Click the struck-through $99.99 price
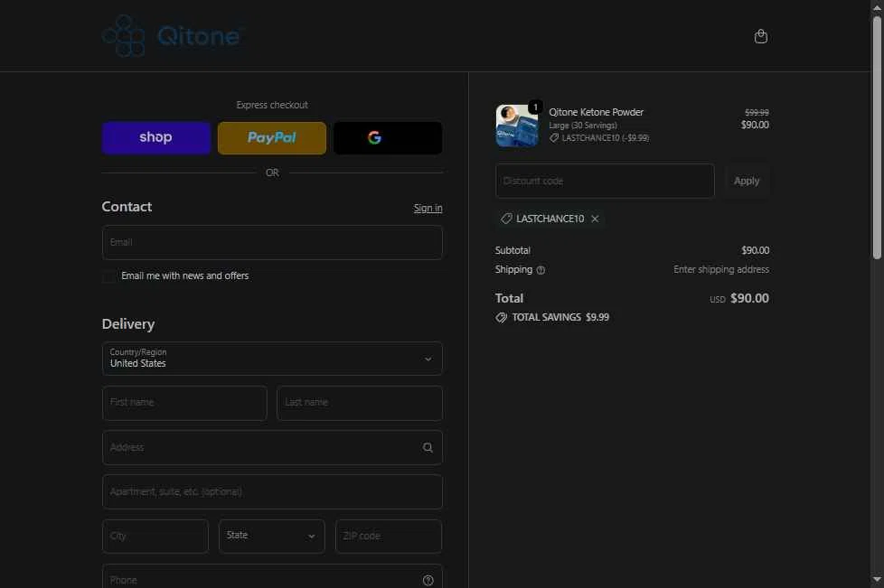This screenshot has width=884, height=588. tap(757, 113)
